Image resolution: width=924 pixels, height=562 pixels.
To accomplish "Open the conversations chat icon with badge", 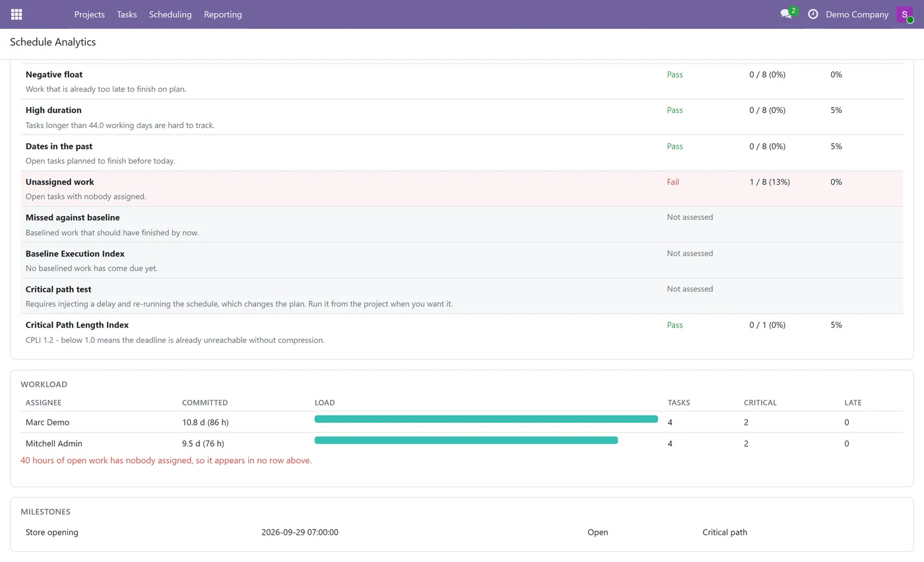I will click(x=786, y=14).
